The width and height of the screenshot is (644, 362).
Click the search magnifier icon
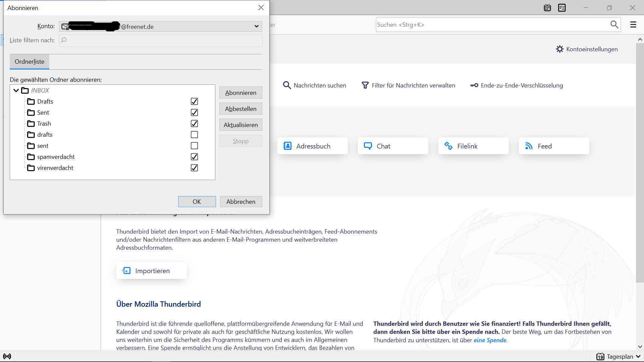coord(614,24)
